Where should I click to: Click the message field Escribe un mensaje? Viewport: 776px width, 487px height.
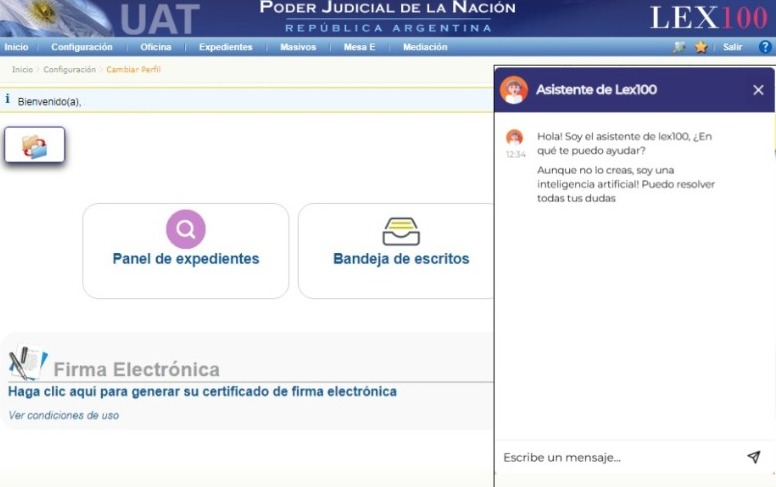click(619, 457)
